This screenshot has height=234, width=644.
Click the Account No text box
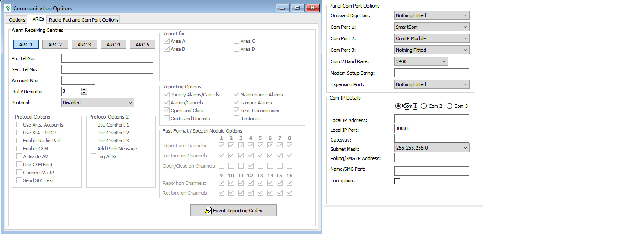(x=78, y=81)
